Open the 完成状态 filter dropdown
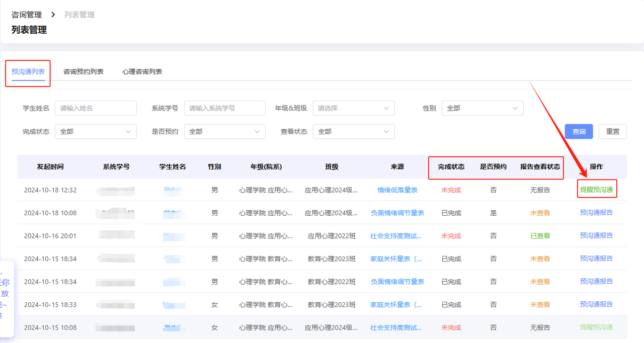The height and width of the screenshot is (343, 644). (x=96, y=131)
